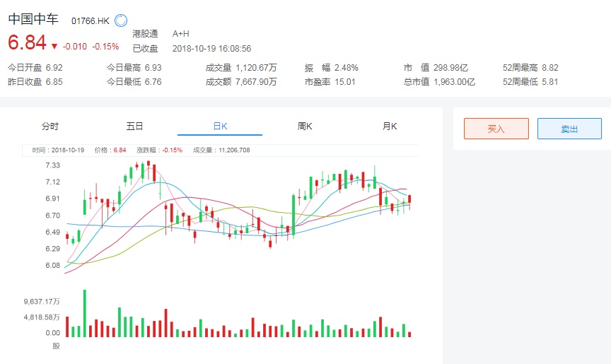Click the stock name 中国中车
The width and height of the screenshot is (611, 364).
tap(33, 20)
